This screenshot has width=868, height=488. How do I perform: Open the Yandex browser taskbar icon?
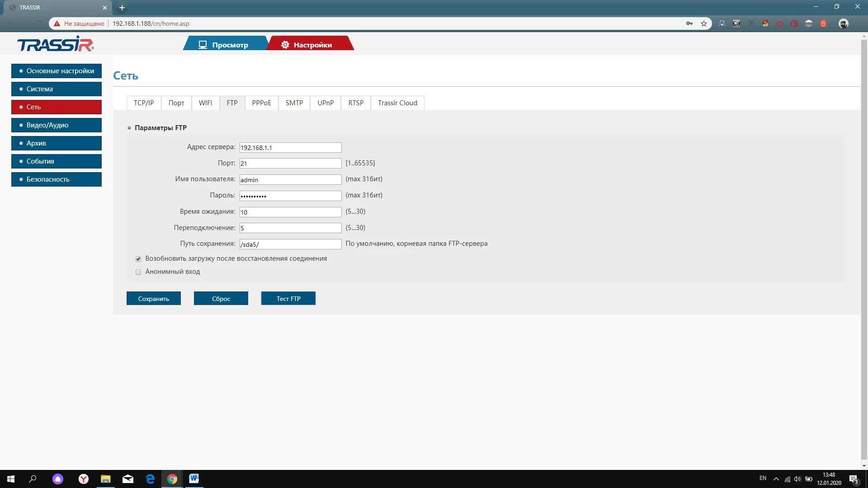click(83, 479)
